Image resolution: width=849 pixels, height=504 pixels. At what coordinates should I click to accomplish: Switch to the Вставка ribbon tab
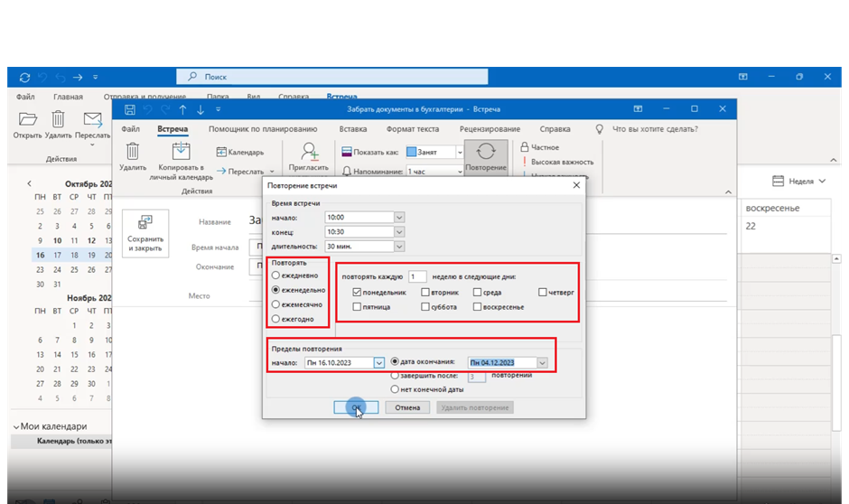click(352, 129)
